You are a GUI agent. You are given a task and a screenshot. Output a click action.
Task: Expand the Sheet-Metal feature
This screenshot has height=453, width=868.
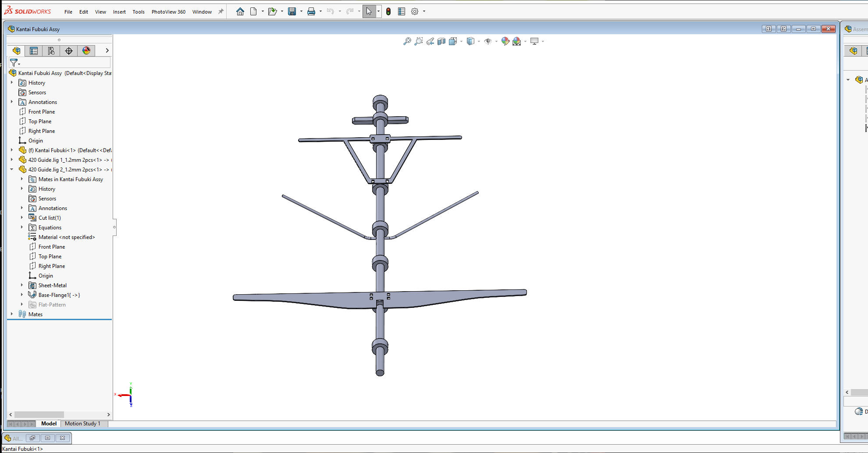pos(22,285)
